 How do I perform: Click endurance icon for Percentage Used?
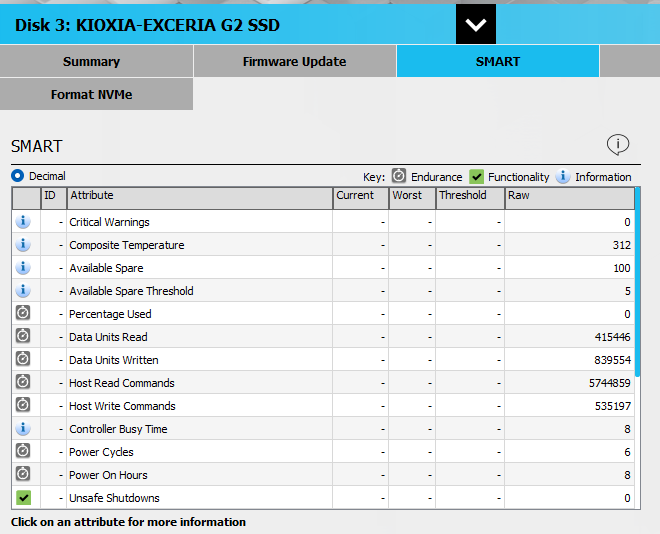point(23,313)
